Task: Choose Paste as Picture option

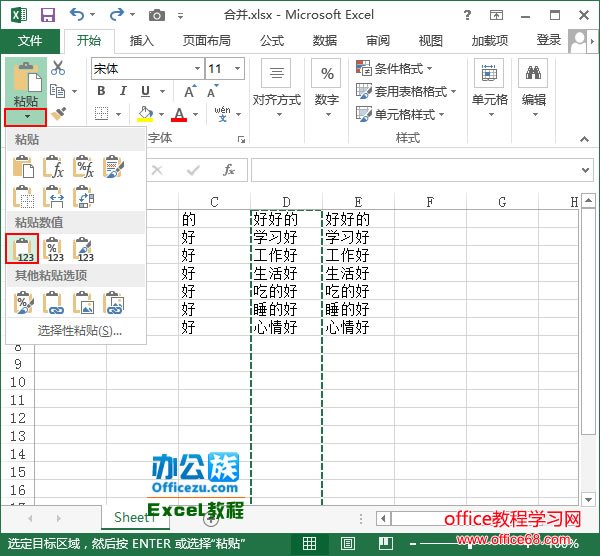Action: coord(83,303)
